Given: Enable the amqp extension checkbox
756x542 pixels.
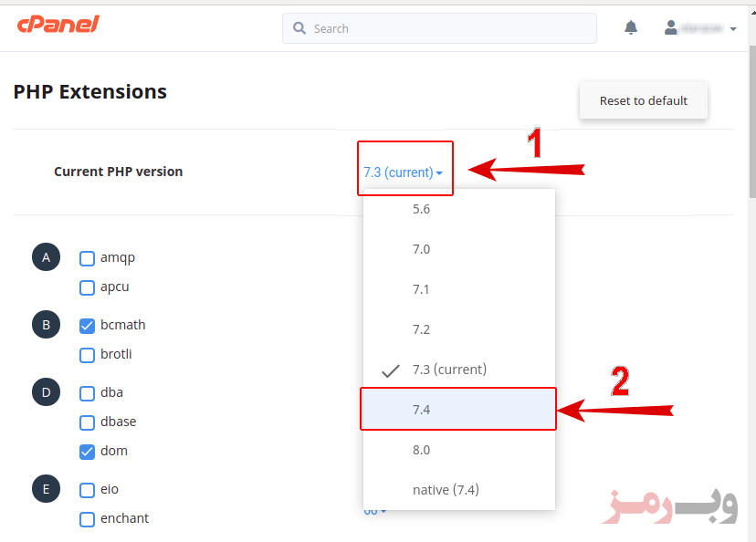Looking at the screenshot, I should (x=87, y=258).
